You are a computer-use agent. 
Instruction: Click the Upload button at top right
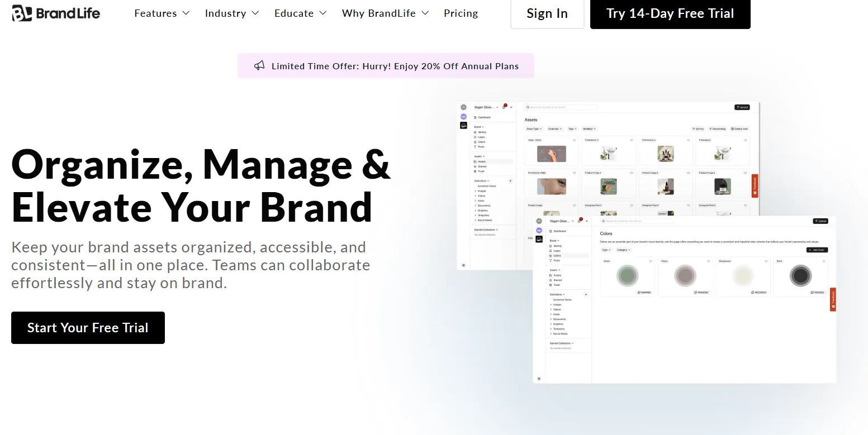click(742, 107)
